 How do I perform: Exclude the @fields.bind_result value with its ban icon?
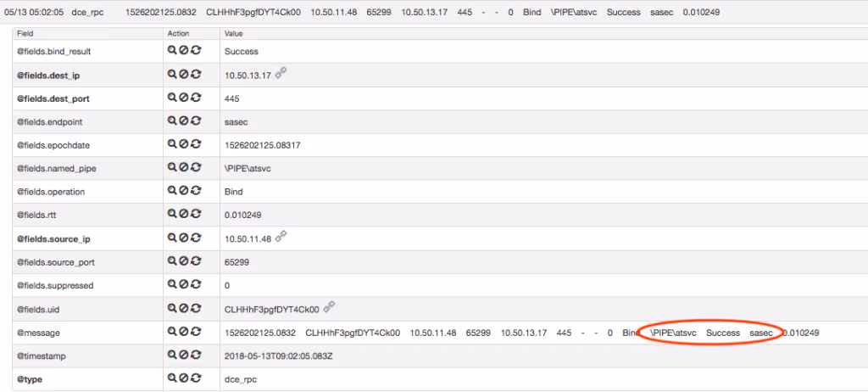[184, 50]
